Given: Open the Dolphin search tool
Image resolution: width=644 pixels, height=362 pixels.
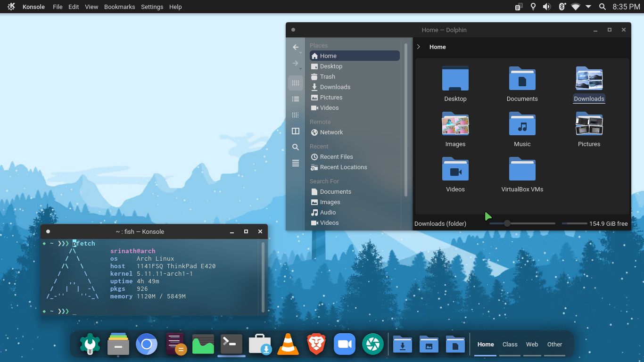Looking at the screenshot, I should [296, 147].
